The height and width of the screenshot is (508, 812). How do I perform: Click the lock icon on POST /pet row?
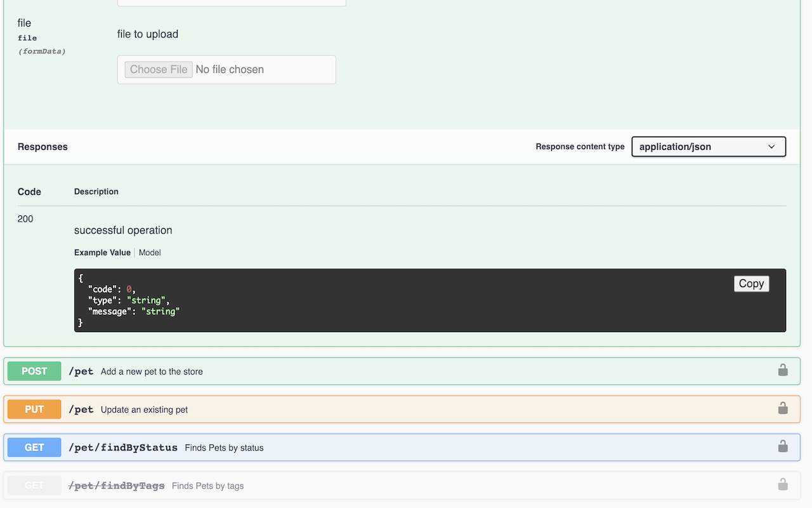coord(783,370)
